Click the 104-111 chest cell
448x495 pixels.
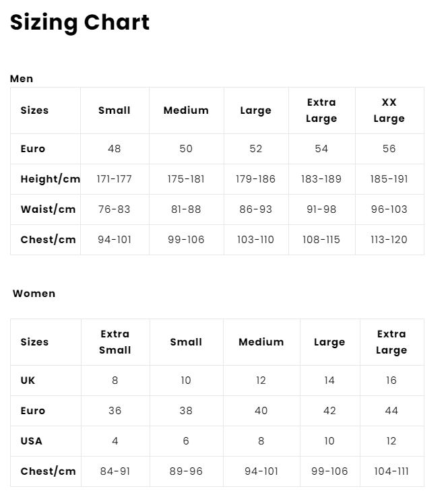(391, 471)
